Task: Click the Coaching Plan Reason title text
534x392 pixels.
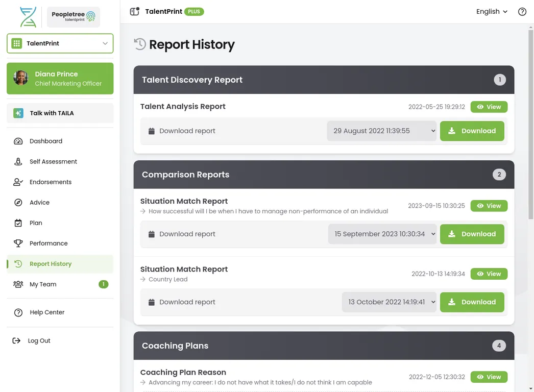Action: pyautogui.click(x=183, y=372)
